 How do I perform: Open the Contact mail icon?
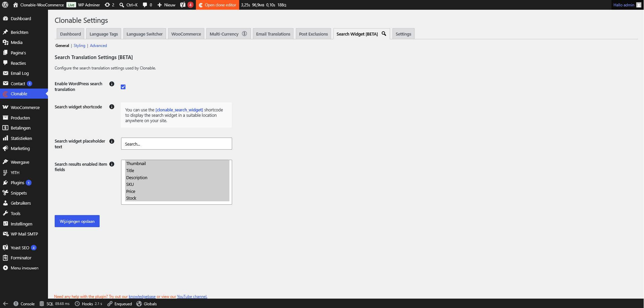point(5,84)
